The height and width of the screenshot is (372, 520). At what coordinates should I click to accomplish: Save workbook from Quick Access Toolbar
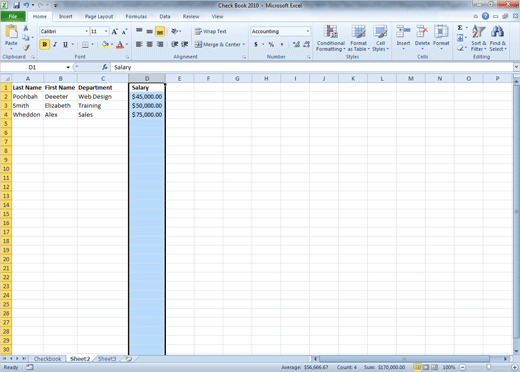16,5
